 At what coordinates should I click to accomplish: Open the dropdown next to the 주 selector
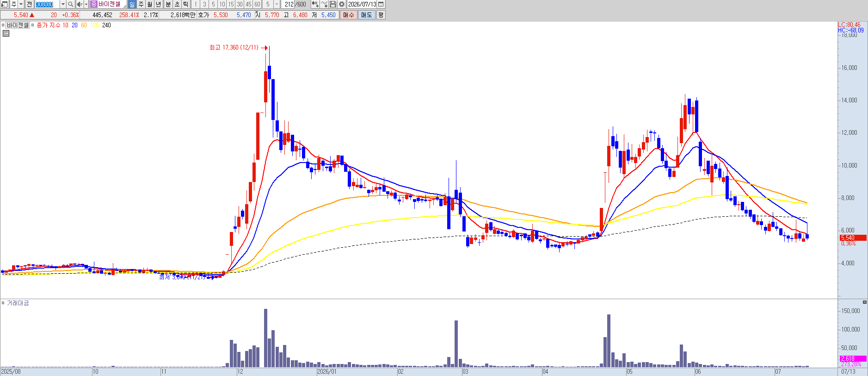pyautogui.click(x=21, y=4)
